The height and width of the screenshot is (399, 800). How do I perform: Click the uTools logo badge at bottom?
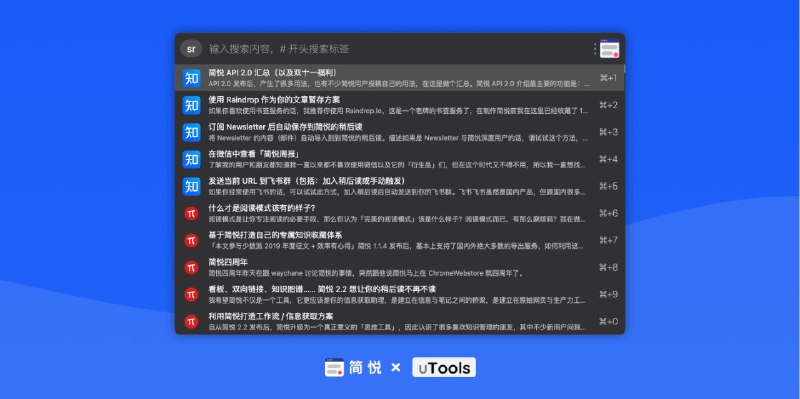444,367
